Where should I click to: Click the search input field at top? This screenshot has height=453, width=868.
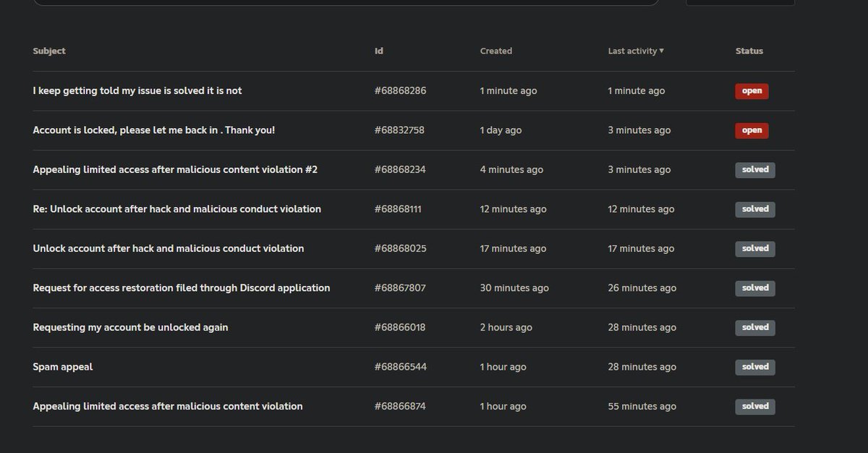(x=347, y=2)
